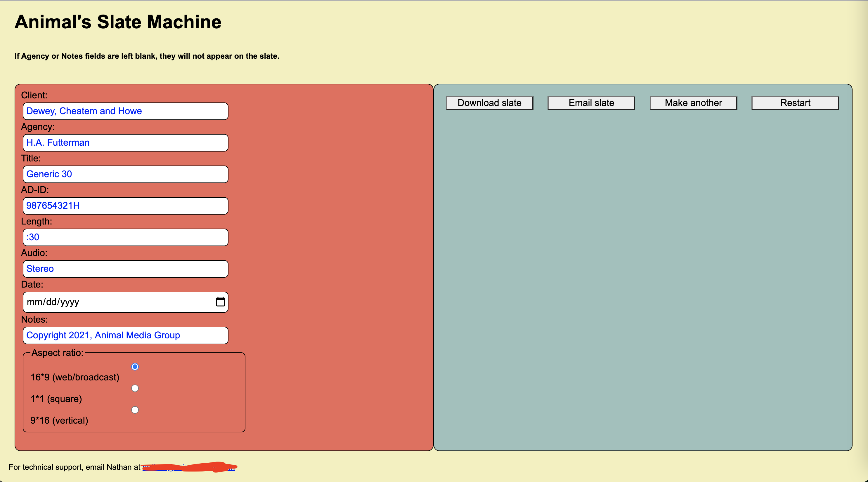Edit the Audio field containing Stereo
Viewport: 868px width, 482px height.
click(125, 269)
